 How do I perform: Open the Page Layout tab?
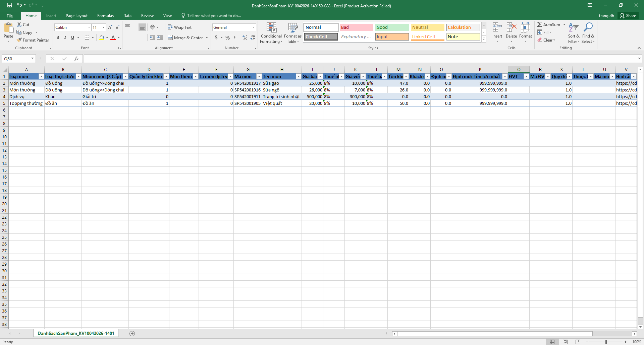76,16
